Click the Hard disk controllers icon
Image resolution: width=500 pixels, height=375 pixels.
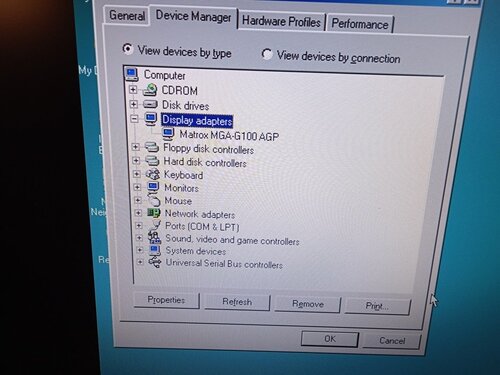point(152,161)
